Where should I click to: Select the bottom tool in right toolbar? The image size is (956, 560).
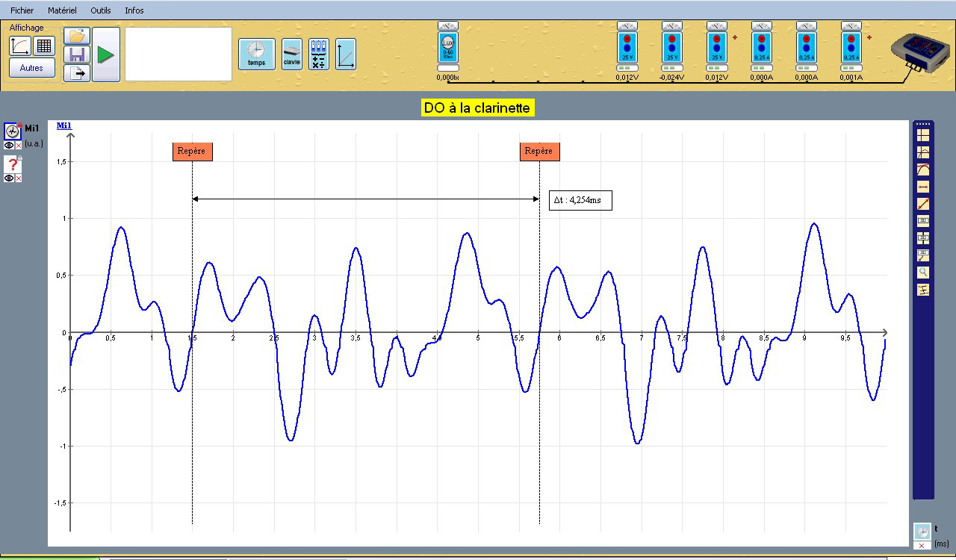tap(923, 290)
